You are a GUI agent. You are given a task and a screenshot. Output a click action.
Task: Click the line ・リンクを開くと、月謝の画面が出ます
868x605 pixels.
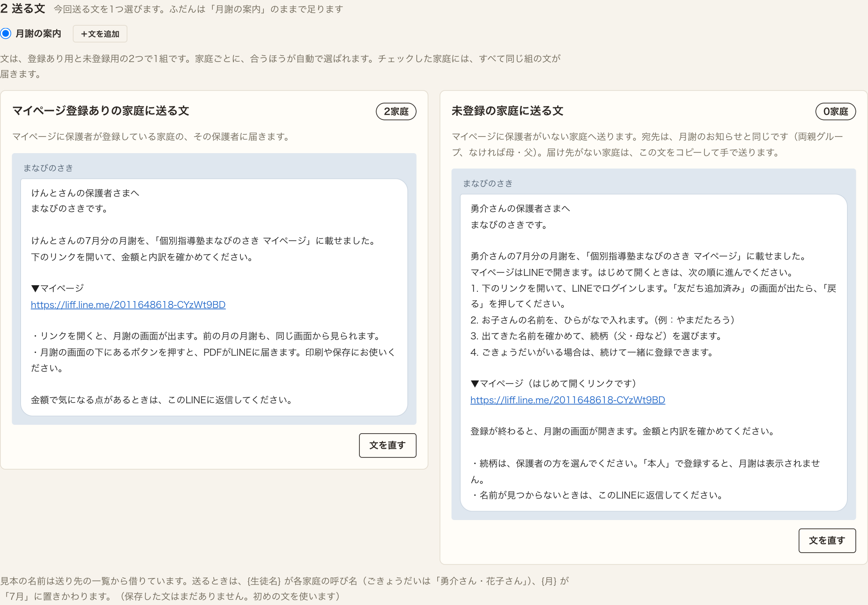point(207,336)
